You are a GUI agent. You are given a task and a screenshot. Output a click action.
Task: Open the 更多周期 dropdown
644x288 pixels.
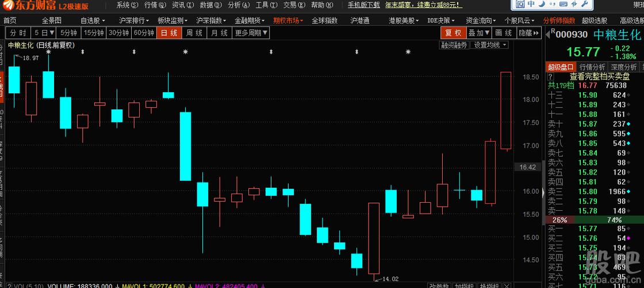click(x=251, y=33)
